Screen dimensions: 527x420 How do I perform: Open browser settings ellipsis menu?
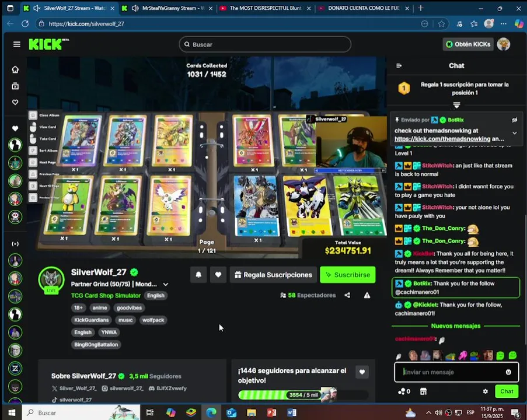[503, 23]
